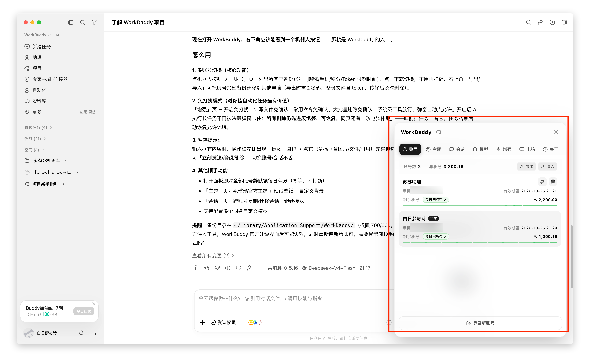The height and width of the screenshot is (364, 590).
Task: Toggle the right panel icon in header
Action: pos(564,22)
